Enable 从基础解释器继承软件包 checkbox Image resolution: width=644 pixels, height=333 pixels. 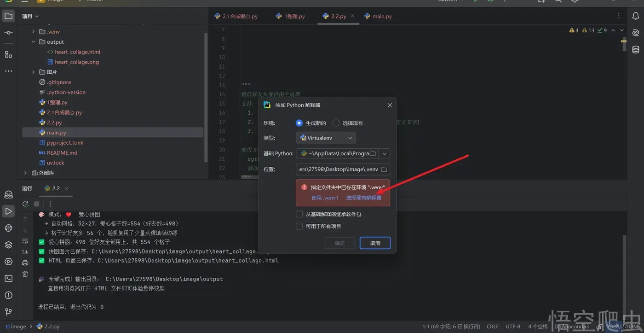pos(299,214)
